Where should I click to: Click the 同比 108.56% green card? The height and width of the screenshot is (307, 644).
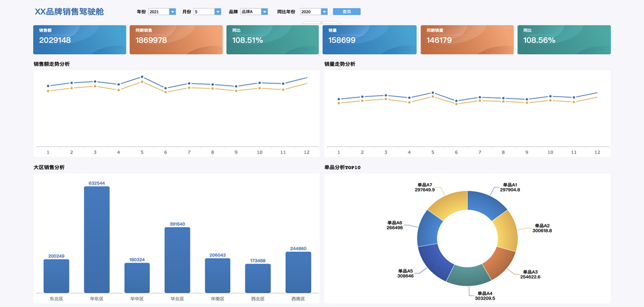[564, 40]
